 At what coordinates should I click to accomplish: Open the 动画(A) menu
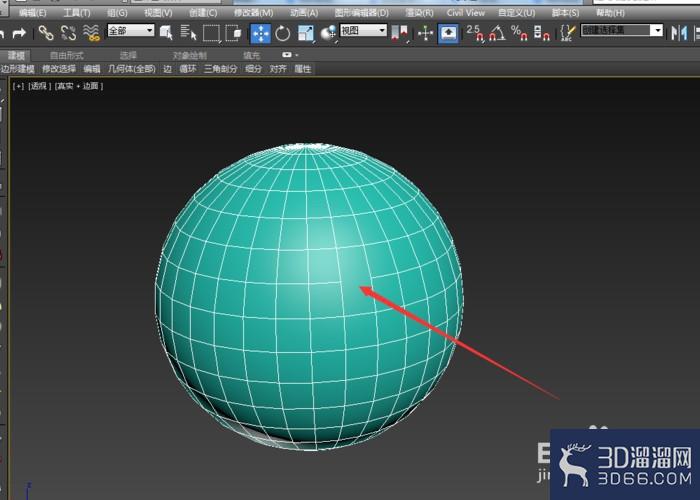click(304, 13)
